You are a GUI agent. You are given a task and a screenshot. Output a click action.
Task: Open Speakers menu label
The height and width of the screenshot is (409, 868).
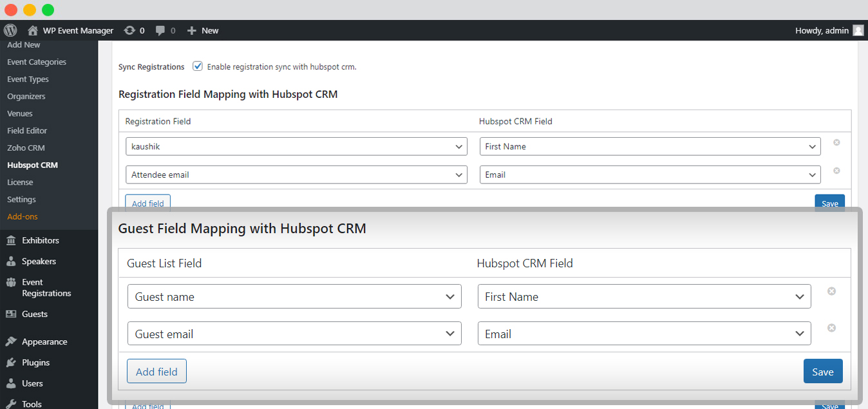tap(39, 262)
